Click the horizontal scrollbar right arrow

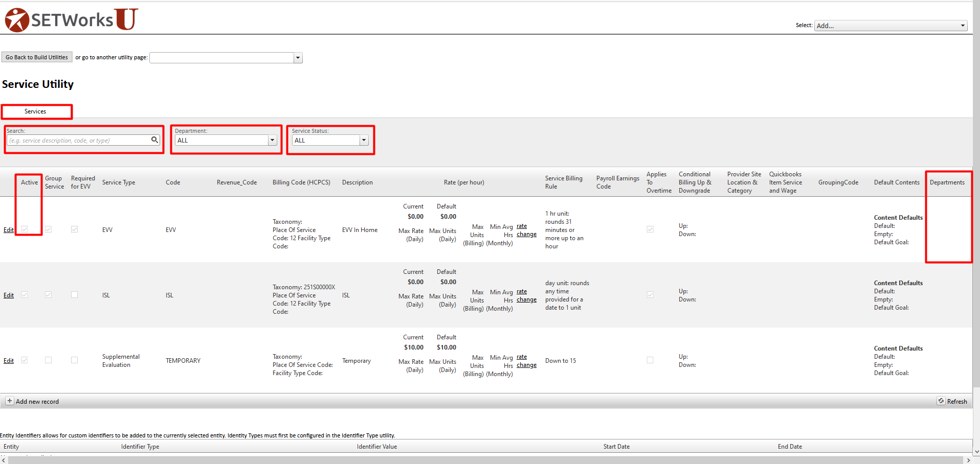pyautogui.click(x=968, y=460)
